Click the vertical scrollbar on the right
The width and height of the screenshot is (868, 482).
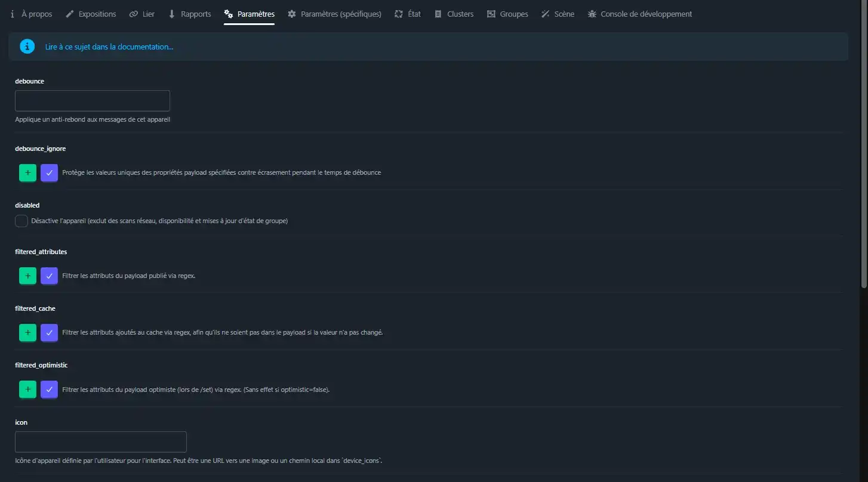(863, 143)
